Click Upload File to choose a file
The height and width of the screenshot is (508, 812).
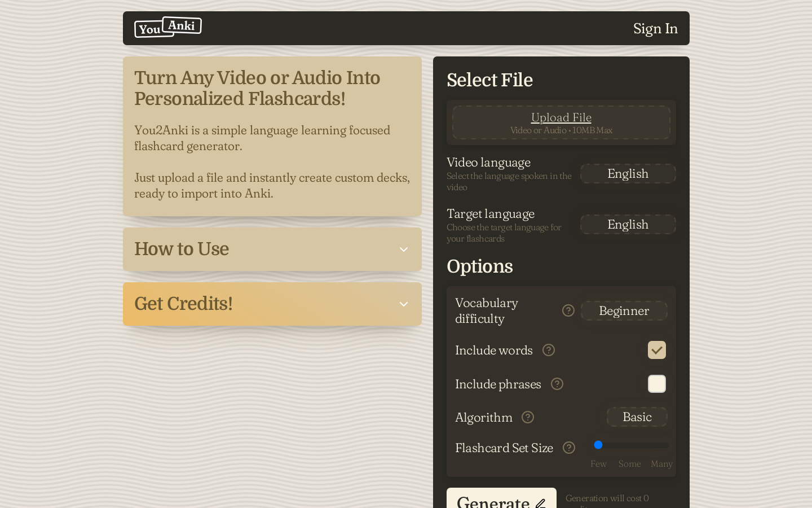(561, 122)
